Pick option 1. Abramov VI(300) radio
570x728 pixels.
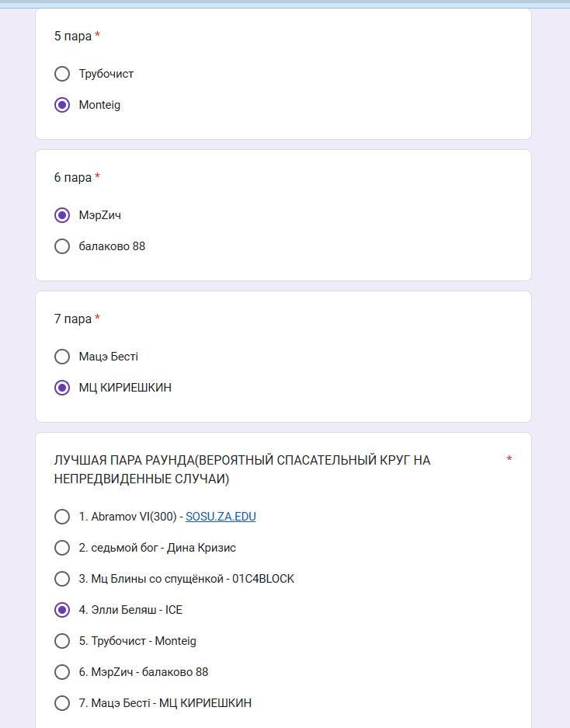point(62,517)
